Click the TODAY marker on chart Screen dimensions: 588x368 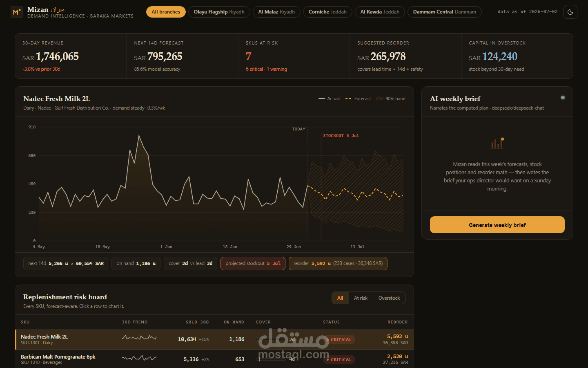[298, 129]
